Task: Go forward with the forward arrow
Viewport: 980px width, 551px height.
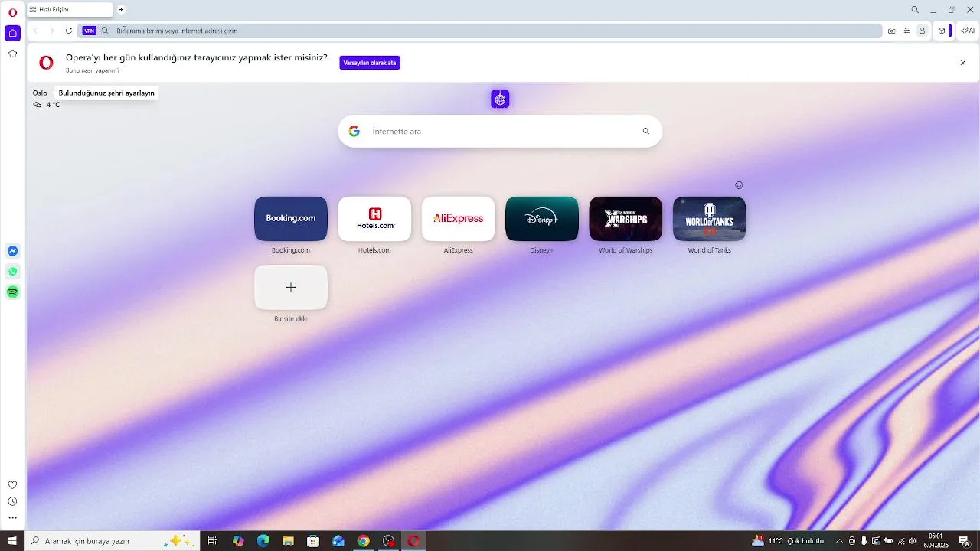Action: (x=52, y=31)
